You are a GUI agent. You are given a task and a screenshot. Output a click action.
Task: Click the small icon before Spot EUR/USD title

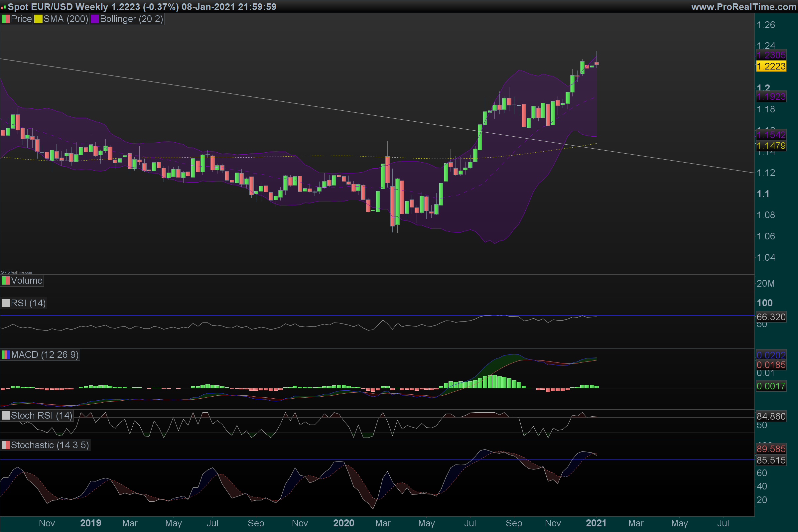coord(3,7)
